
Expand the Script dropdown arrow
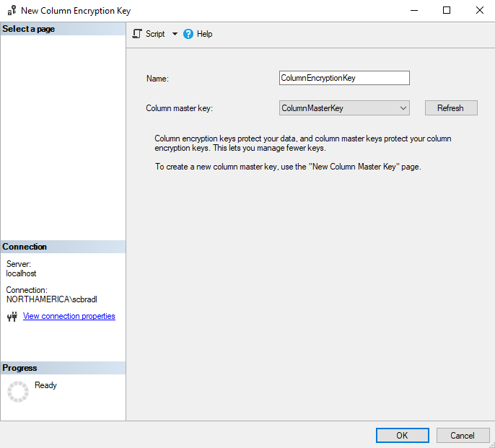[175, 34]
